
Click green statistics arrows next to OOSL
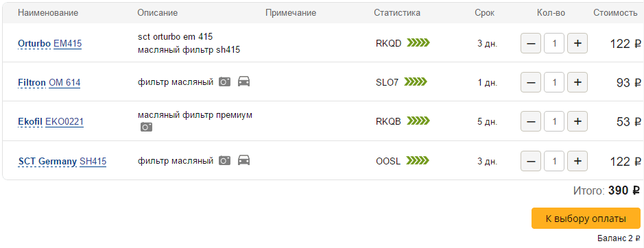tap(418, 160)
